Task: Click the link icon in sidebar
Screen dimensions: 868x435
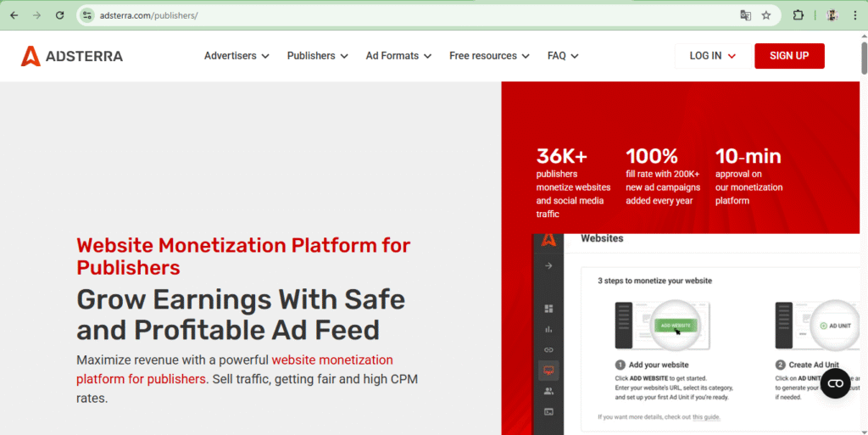Action: 548,349
